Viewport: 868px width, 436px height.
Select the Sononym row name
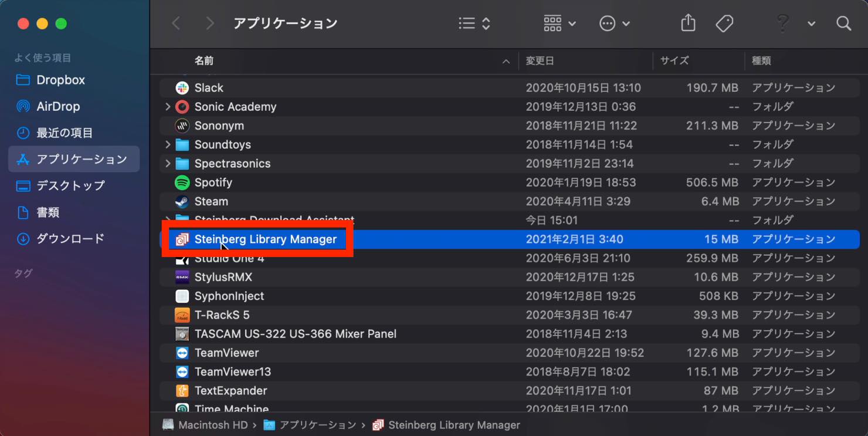pyautogui.click(x=219, y=126)
